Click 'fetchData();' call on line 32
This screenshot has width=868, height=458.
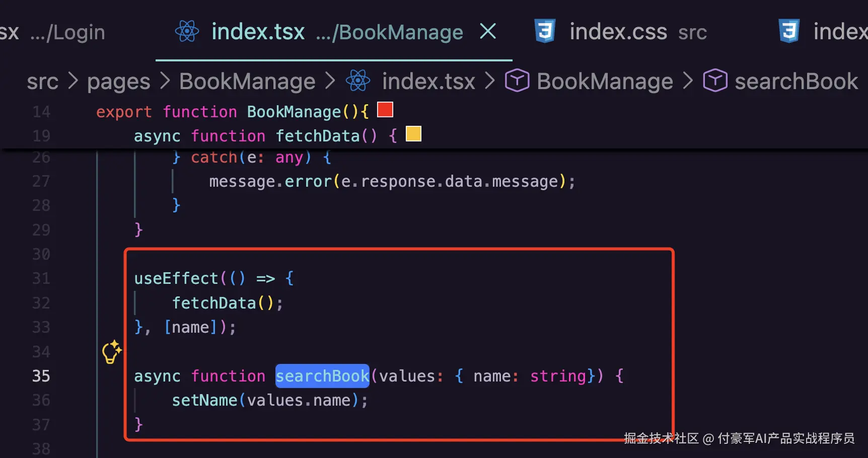pos(228,303)
